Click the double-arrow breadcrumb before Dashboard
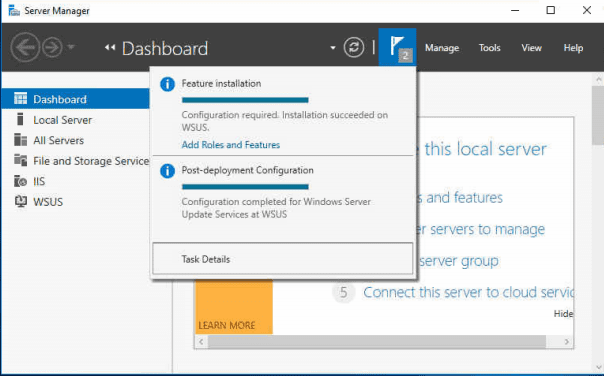The height and width of the screenshot is (376, 604). pyautogui.click(x=110, y=48)
